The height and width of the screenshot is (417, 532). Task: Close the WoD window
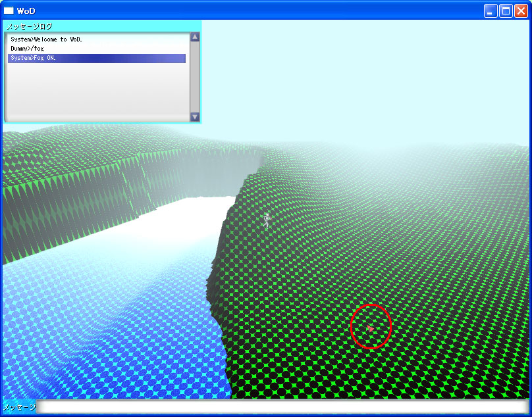521,11
